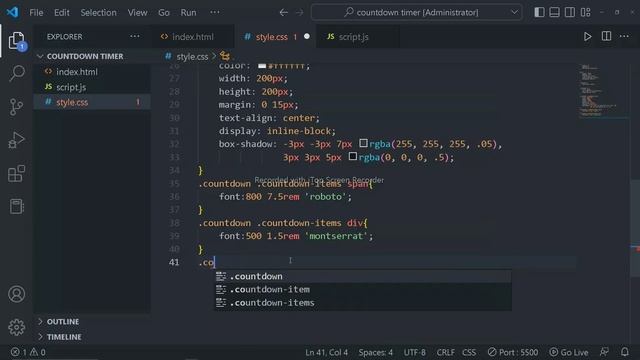The image size is (640, 360).
Task: Click the feedback icon beside Go Live
Action: click(x=604, y=352)
